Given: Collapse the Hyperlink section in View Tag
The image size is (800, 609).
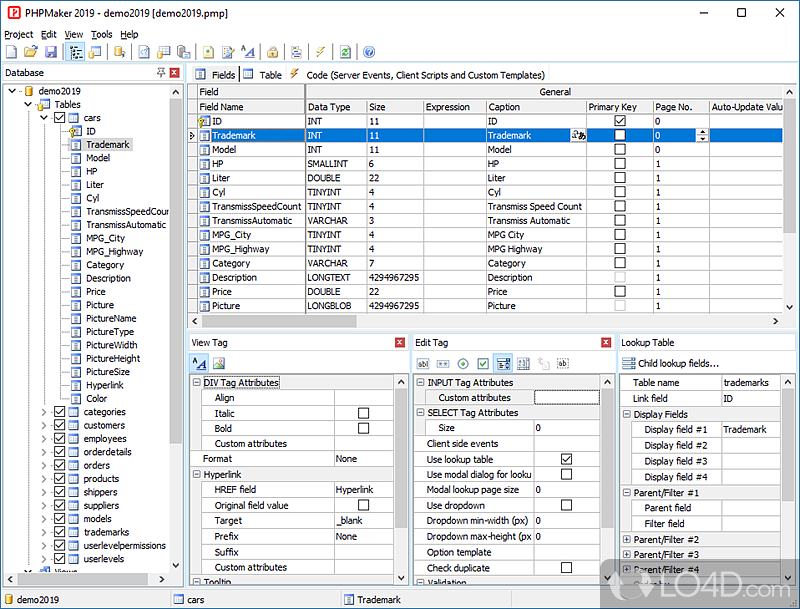Looking at the screenshot, I should click(x=196, y=475).
